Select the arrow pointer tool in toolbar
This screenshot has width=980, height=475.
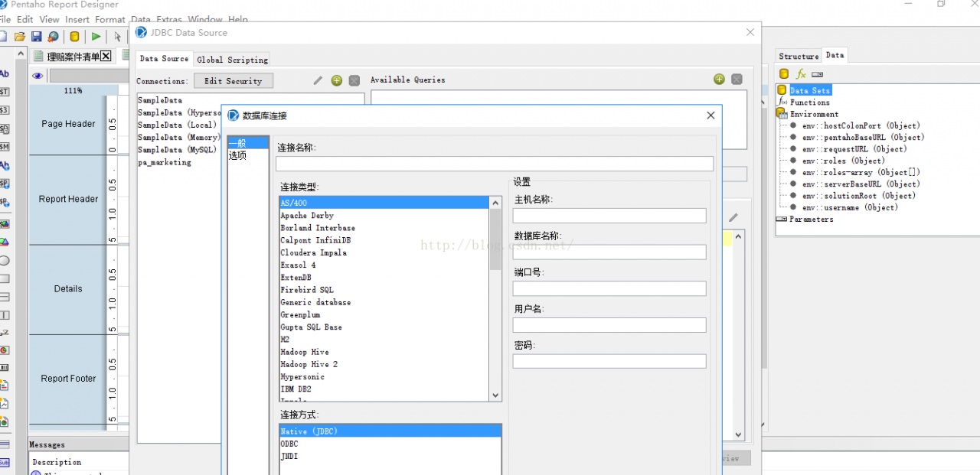(117, 36)
